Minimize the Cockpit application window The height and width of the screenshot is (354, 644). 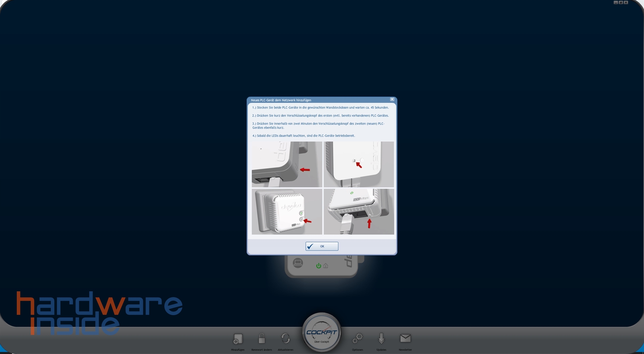(616, 2)
